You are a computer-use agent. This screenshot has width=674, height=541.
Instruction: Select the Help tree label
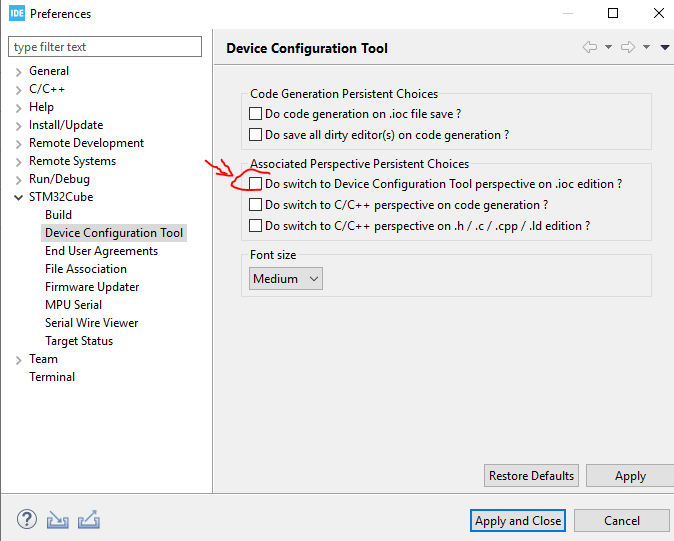[41, 107]
